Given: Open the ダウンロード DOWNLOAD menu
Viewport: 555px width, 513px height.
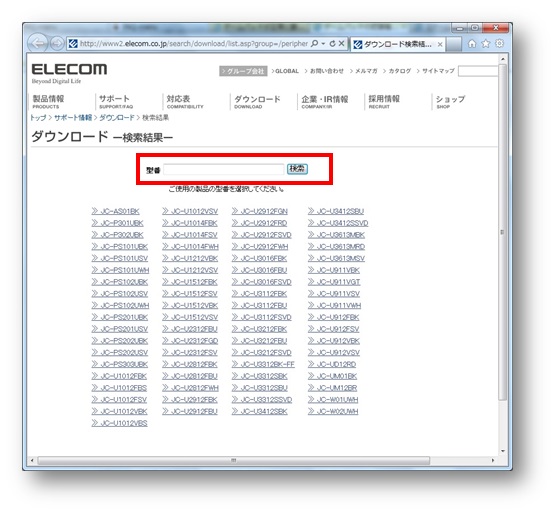Looking at the screenshot, I should [x=257, y=102].
